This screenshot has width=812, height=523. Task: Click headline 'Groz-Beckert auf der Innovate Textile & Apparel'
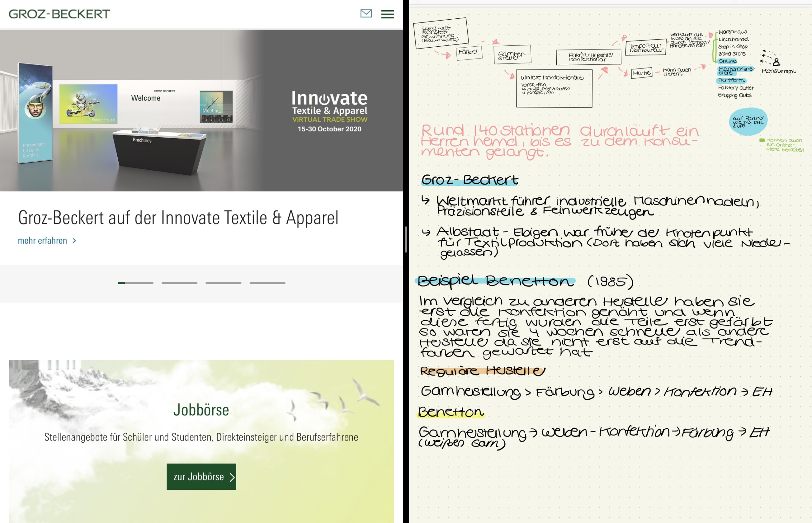pos(178,218)
